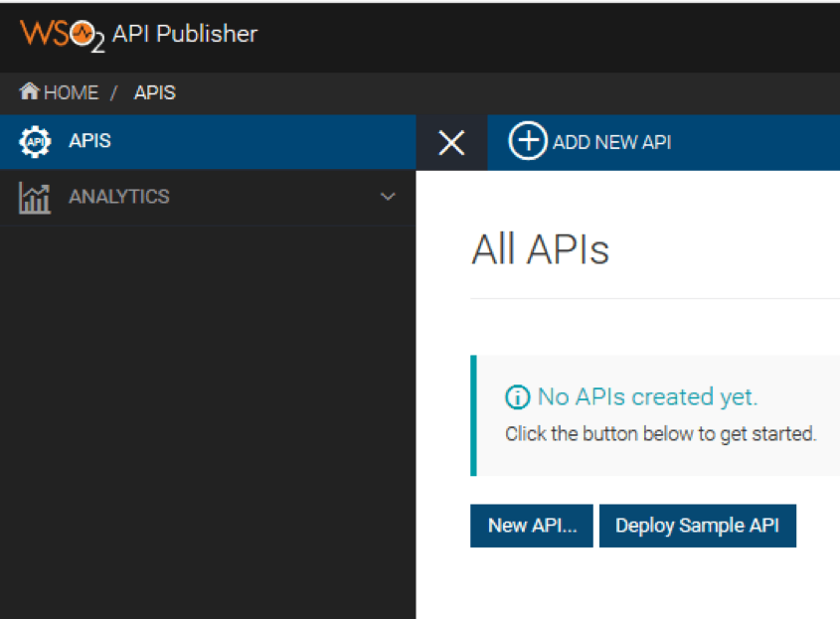The width and height of the screenshot is (840, 619).
Task: Click the home icon in breadcrumb
Action: point(30,91)
